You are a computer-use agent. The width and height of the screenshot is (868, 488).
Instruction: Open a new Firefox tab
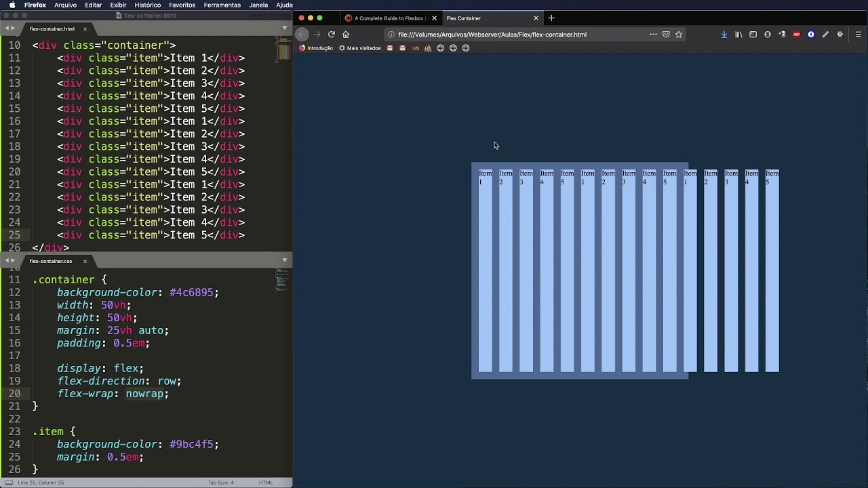coord(551,18)
